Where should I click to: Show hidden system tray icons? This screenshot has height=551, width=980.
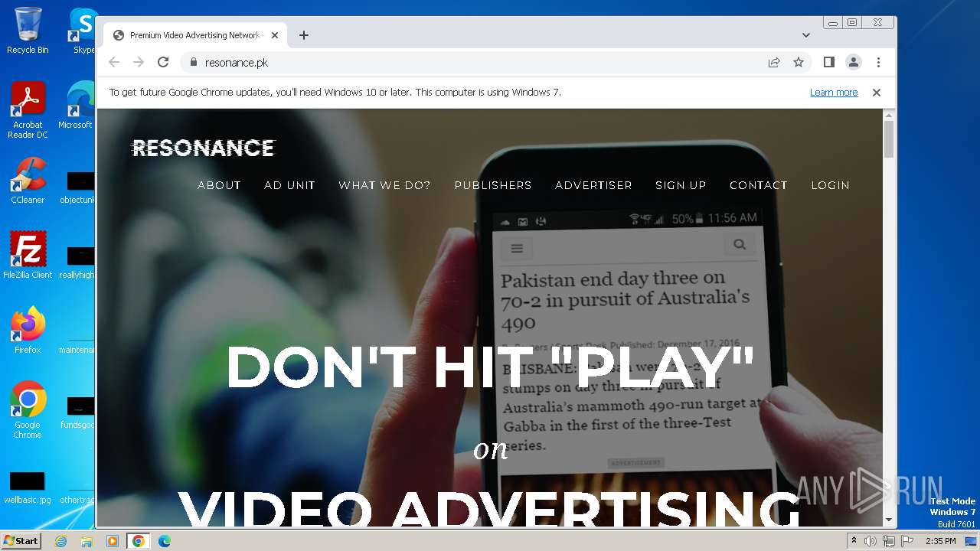(x=854, y=541)
